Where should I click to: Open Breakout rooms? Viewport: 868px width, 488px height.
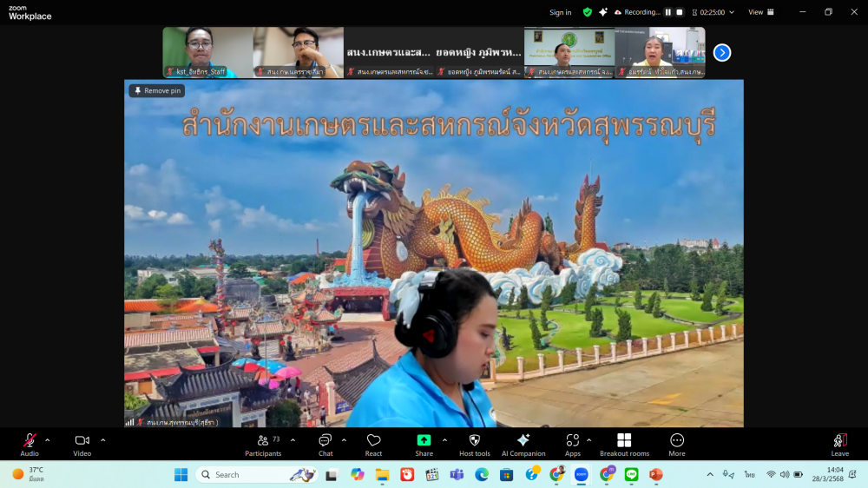coord(624,441)
